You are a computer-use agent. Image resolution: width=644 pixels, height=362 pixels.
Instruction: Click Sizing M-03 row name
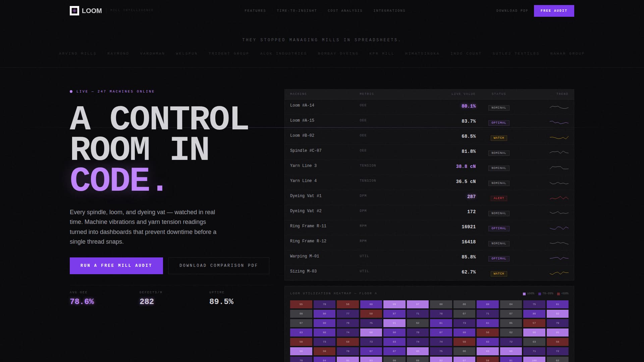click(303, 271)
